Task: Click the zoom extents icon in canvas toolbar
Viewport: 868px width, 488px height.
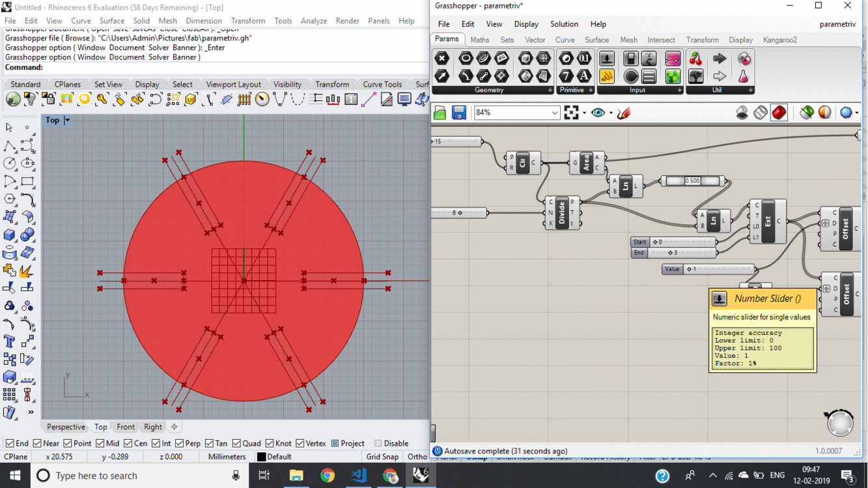Action: [571, 113]
